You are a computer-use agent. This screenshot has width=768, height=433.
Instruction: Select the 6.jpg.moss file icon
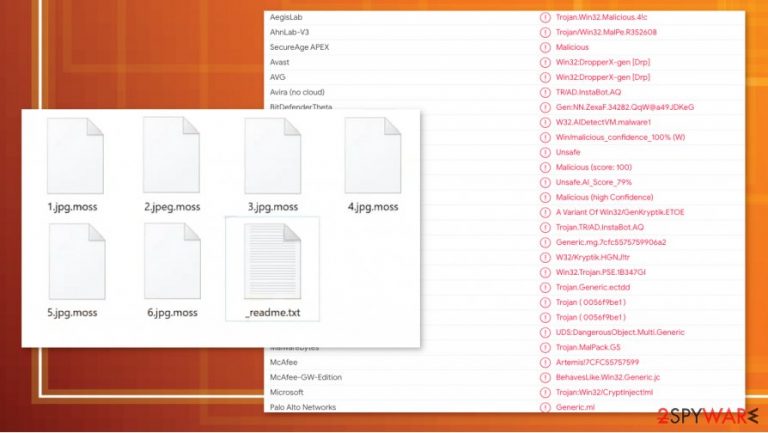pos(172,261)
